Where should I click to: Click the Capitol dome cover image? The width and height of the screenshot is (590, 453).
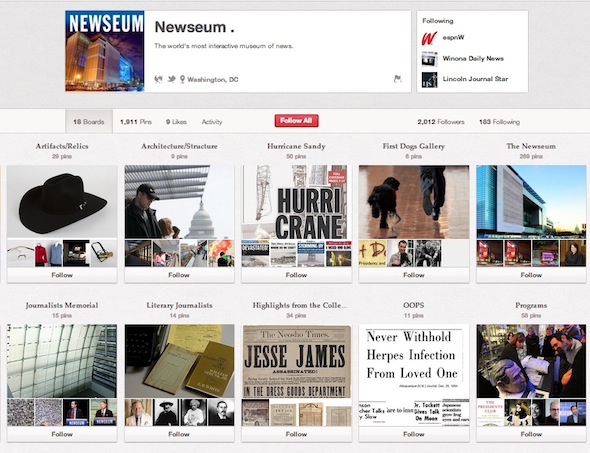[179, 202]
